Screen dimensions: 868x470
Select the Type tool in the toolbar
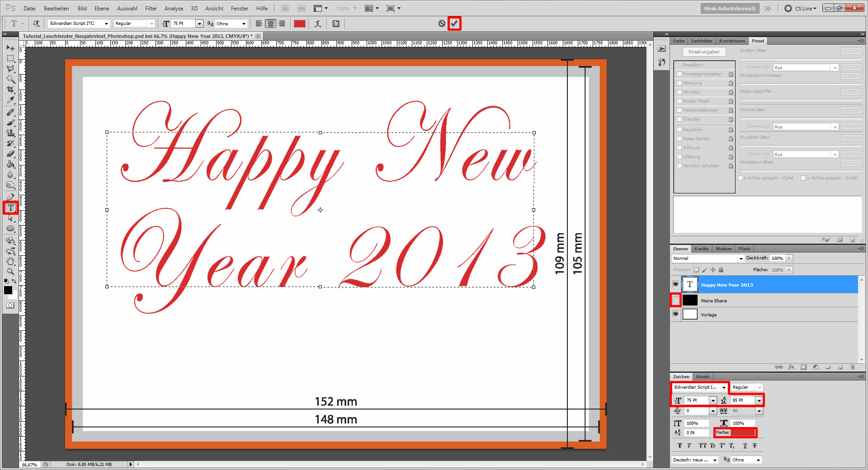(x=10, y=207)
